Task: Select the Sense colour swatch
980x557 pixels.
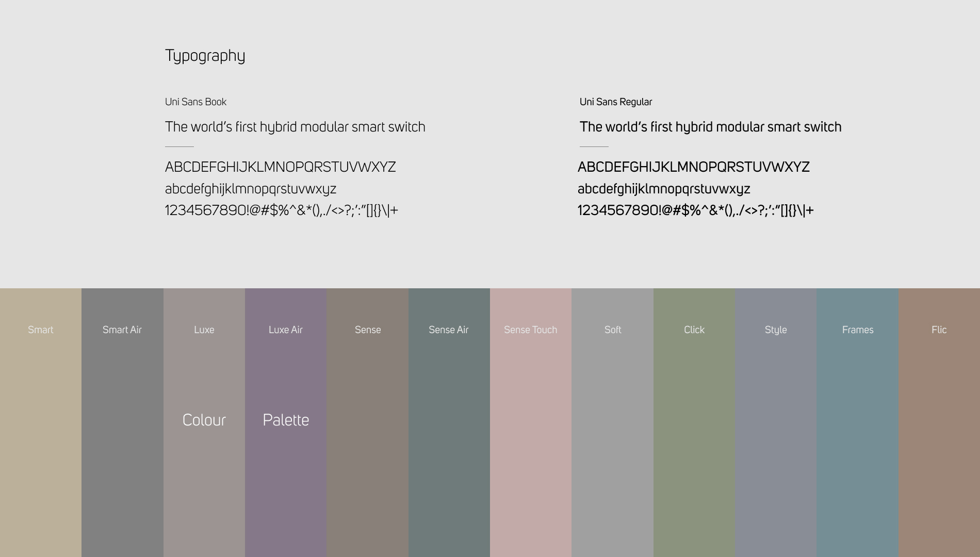Action: [x=367, y=422]
